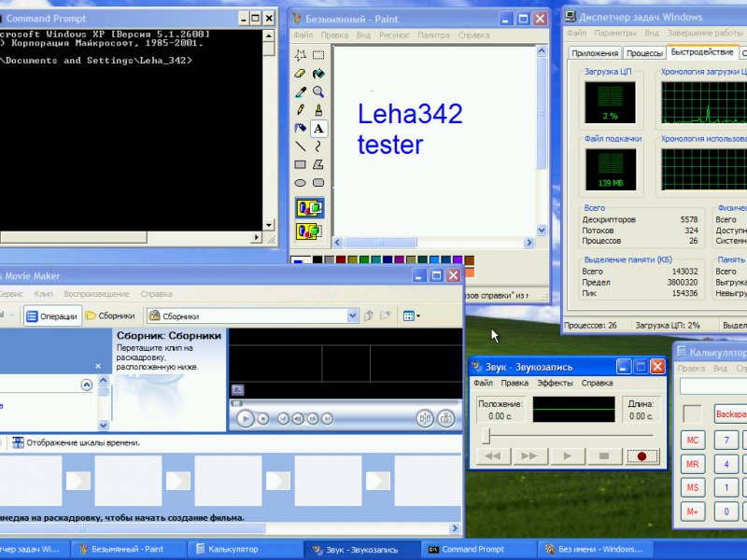Click the Sound Recorder Record button
This screenshot has width=747, height=560.
coord(641,456)
